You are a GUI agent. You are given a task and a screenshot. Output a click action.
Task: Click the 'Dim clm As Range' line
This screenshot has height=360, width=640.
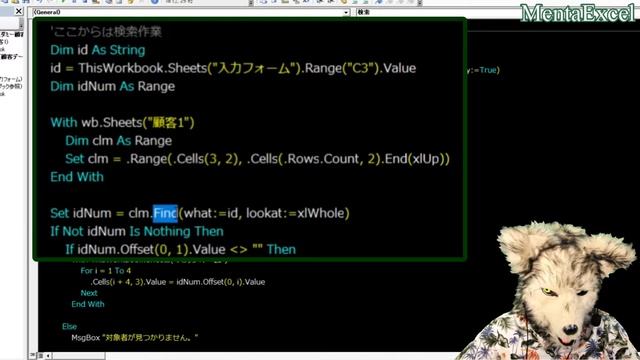(118, 141)
